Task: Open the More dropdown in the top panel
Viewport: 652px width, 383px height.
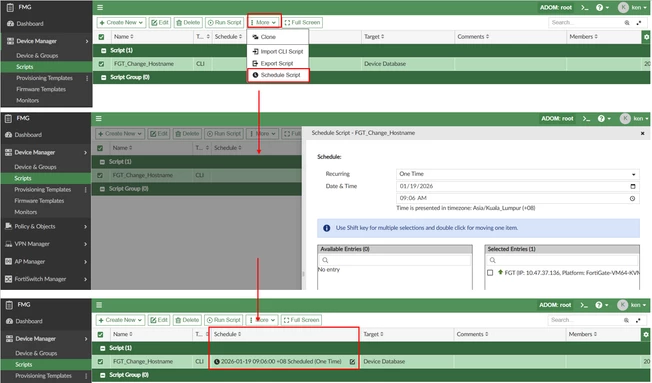Action: pyautogui.click(x=264, y=22)
